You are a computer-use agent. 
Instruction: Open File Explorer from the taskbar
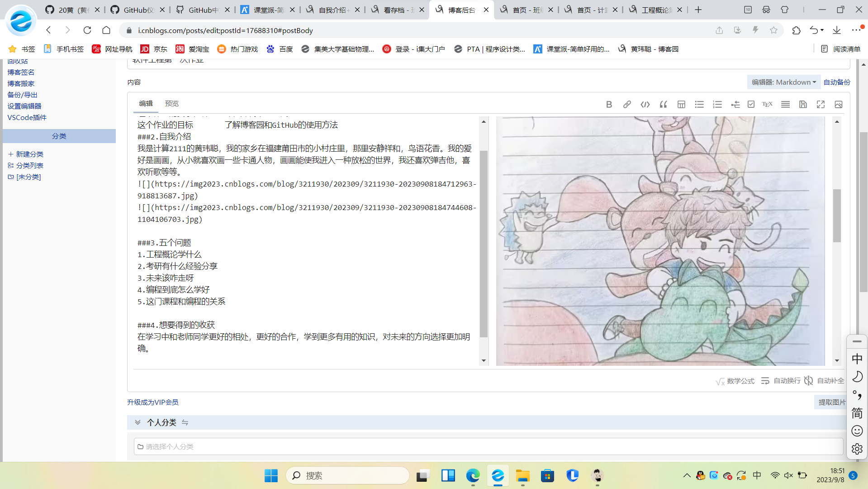(523, 475)
